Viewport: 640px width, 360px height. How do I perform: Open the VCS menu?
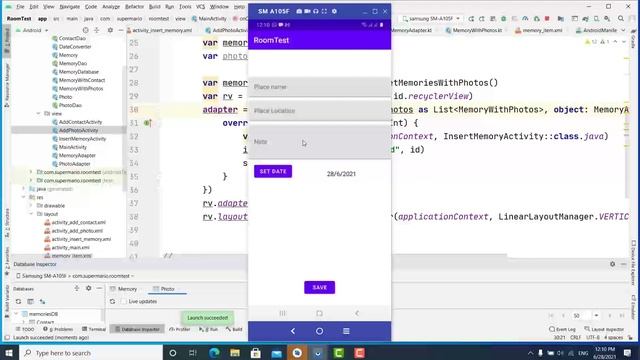[x=200, y=7]
